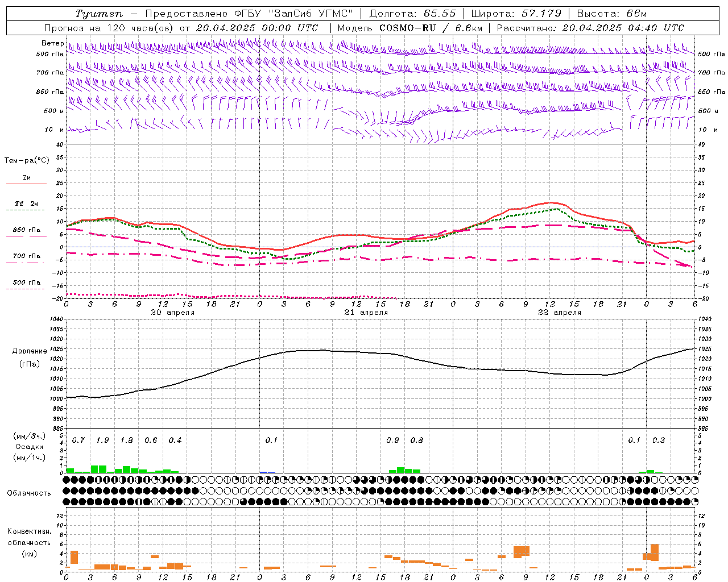The image size is (728, 582).
Task: Click the Тем-ра(°C) axis title
Action: point(27,161)
